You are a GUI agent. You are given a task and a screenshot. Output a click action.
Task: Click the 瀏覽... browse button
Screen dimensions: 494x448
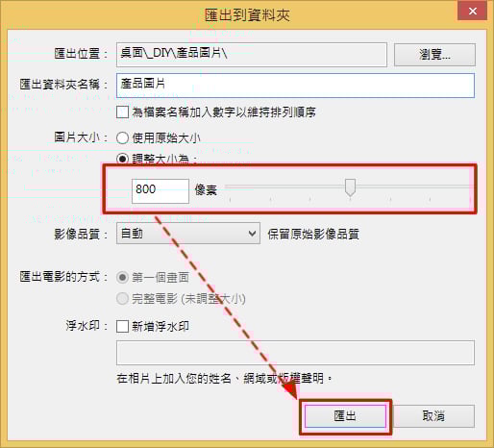434,55
